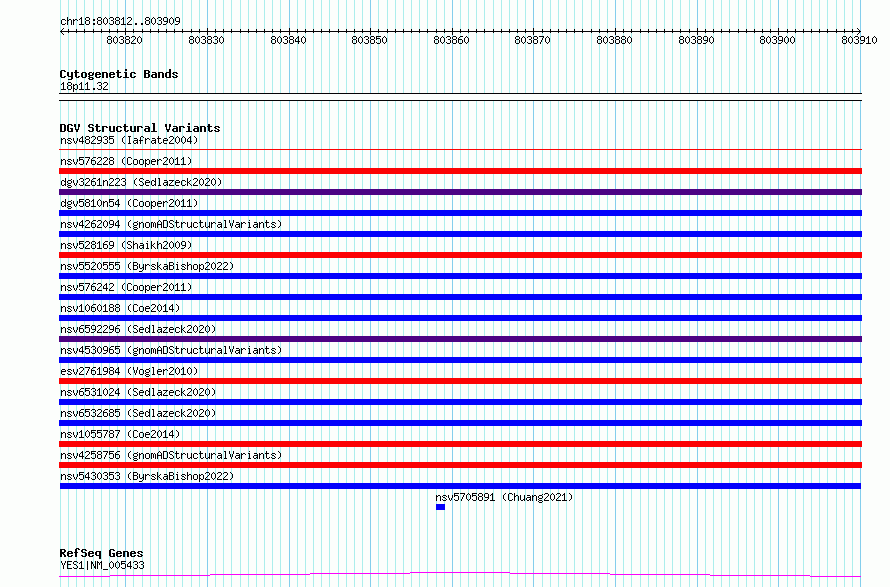Click the nsv576228 (Cooper2011) label
Screen dimensions: 890x587
pyautogui.click(x=126, y=161)
